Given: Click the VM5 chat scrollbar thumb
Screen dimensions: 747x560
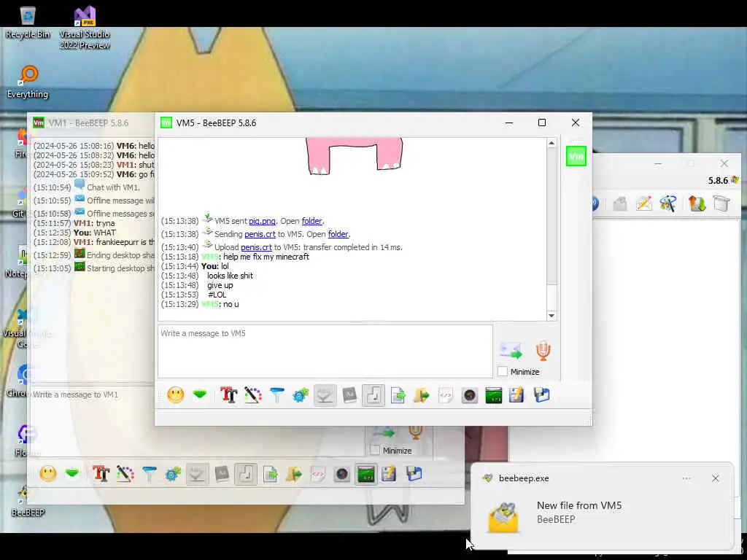Looking at the screenshot, I should [x=551, y=216].
